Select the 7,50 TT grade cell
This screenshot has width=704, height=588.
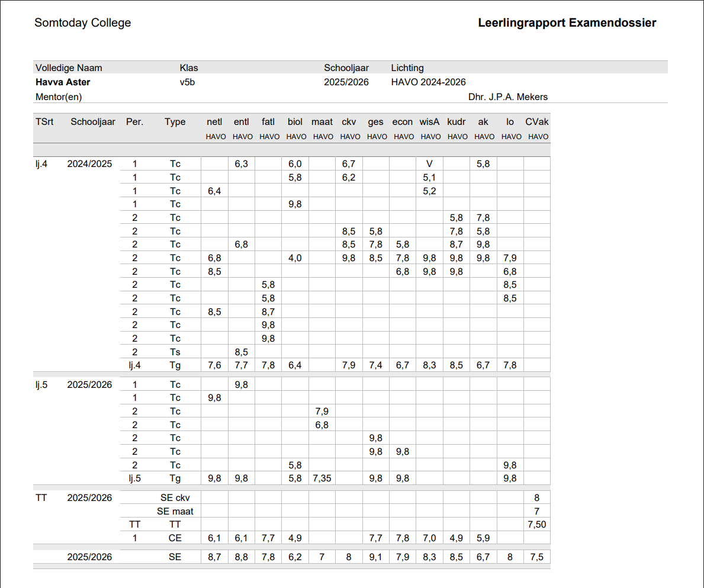[x=536, y=524]
